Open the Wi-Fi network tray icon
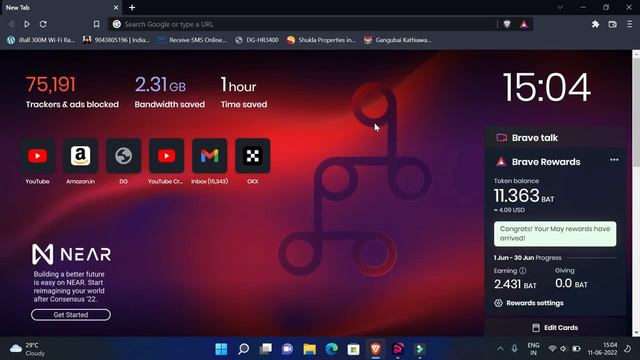This screenshot has height=360, width=640. 552,349
